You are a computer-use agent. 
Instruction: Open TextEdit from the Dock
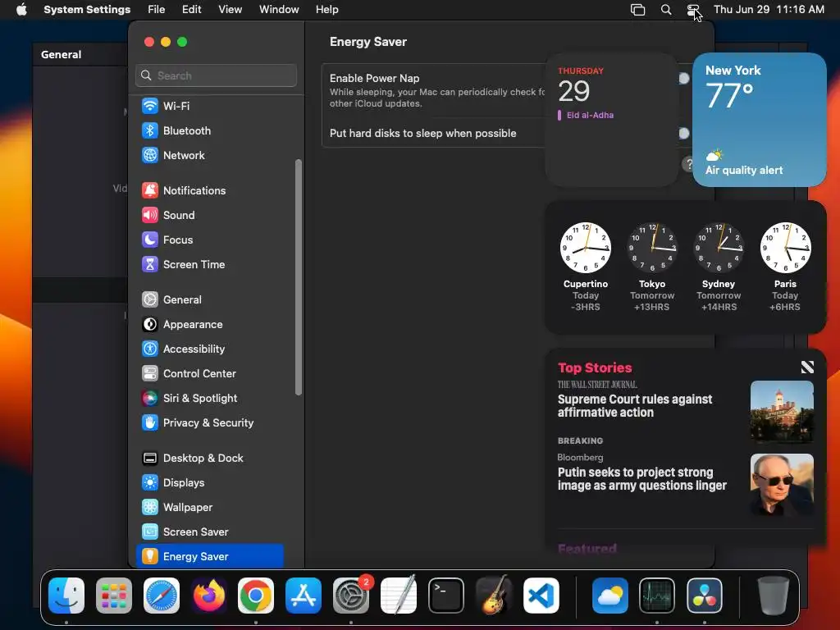coord(399,596)
